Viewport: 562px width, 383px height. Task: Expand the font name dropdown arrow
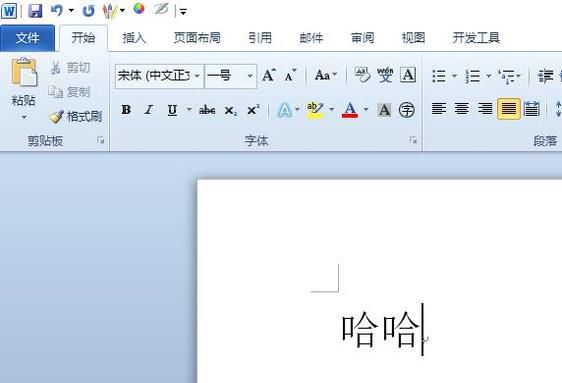click(x=197, y=76)
